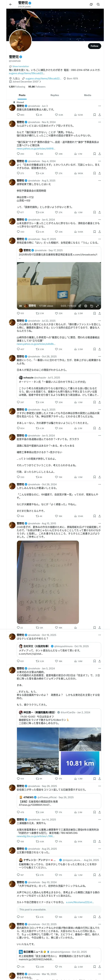Open the three-dot menu on the Jan 6, 2024 post
110x980 pixels.
99,220
